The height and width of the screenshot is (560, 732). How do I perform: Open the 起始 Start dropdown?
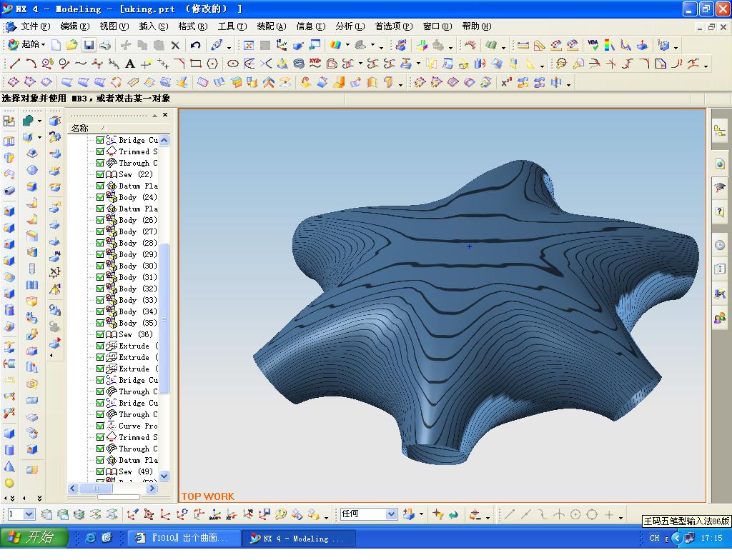(x=27, y=45)
